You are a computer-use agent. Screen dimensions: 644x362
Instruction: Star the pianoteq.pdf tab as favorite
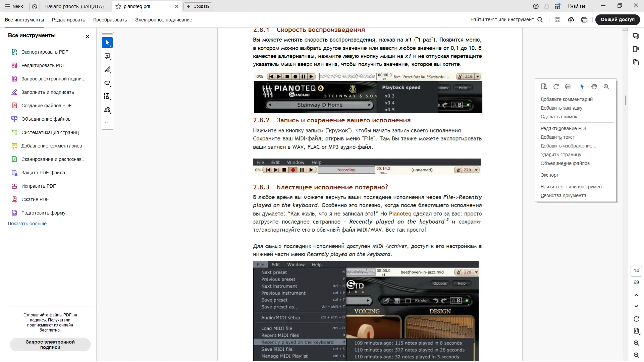point(118,6)
